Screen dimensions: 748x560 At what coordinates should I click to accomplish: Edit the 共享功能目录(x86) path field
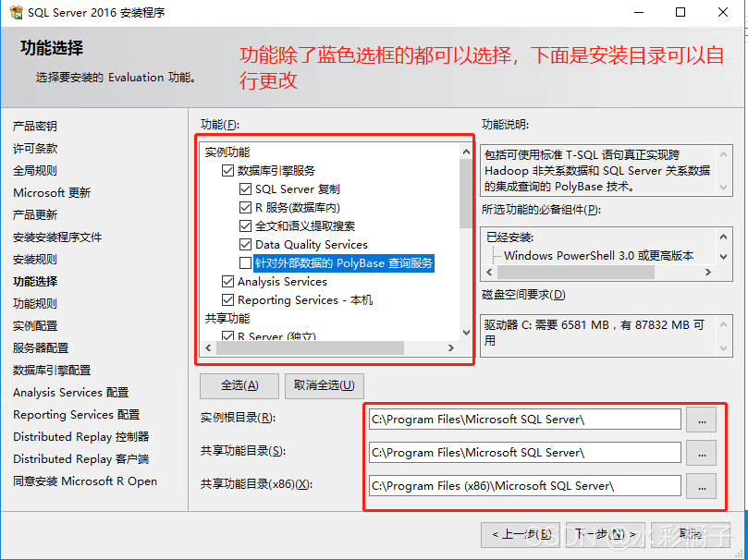tap(525, 486)
